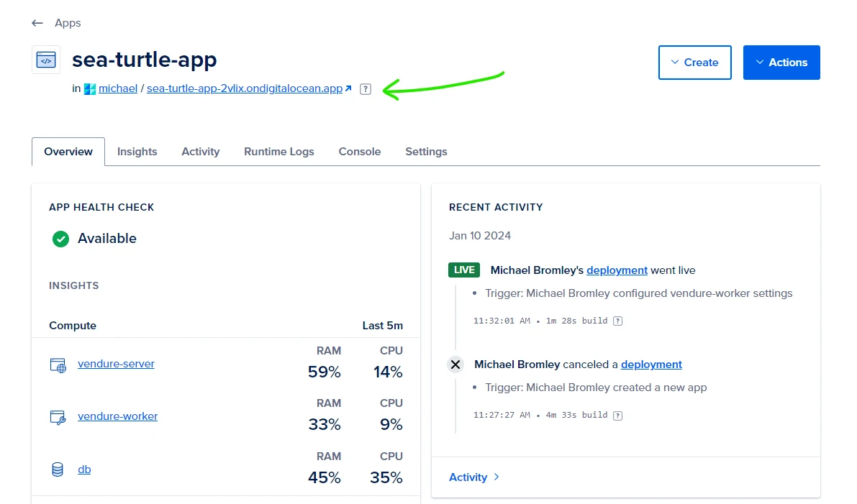
Task: Open the help tooltip next to the app URL
Action: coord(366,88)
